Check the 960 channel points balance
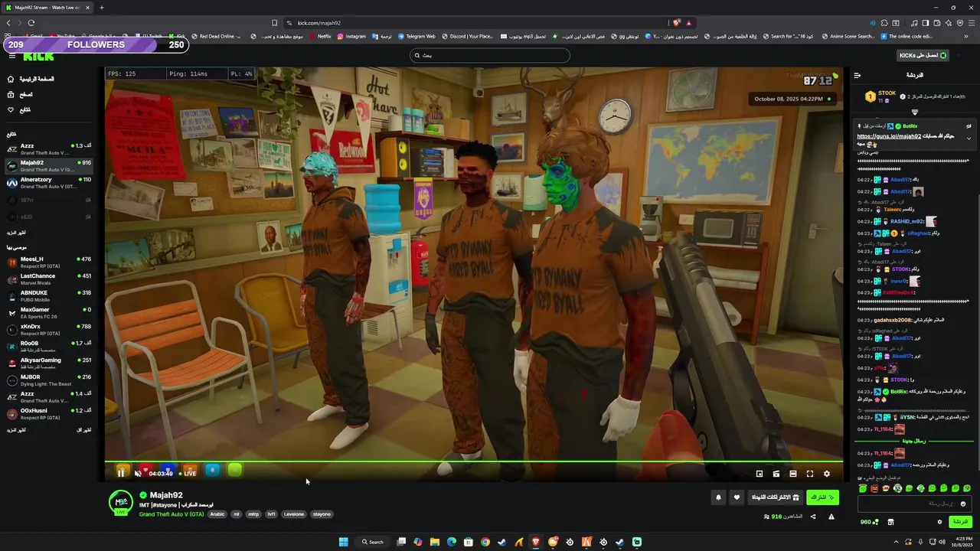The image size is (980, 551). point(869,522)
